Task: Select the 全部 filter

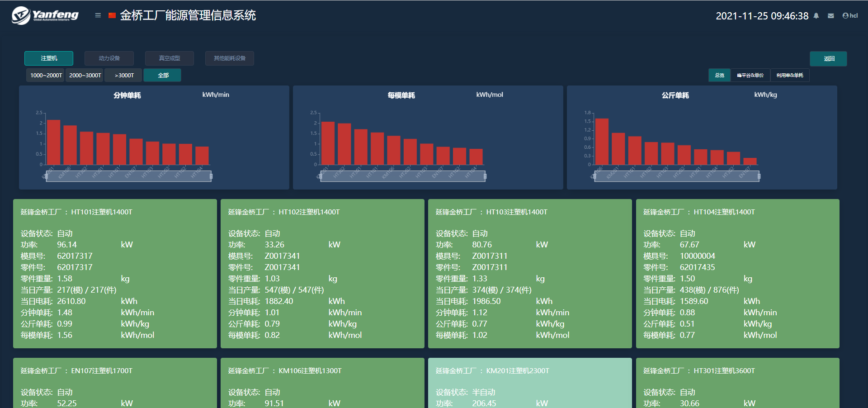Action: pos(163,76)
